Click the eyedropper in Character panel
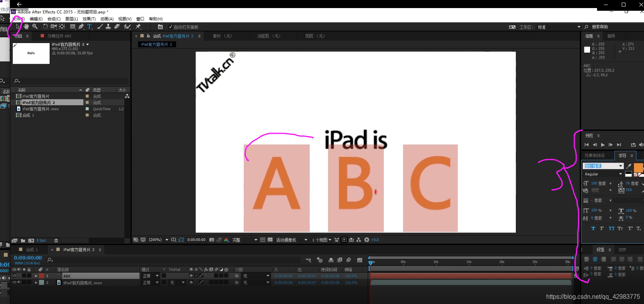The image size is (644, 304). click(629, 166)
